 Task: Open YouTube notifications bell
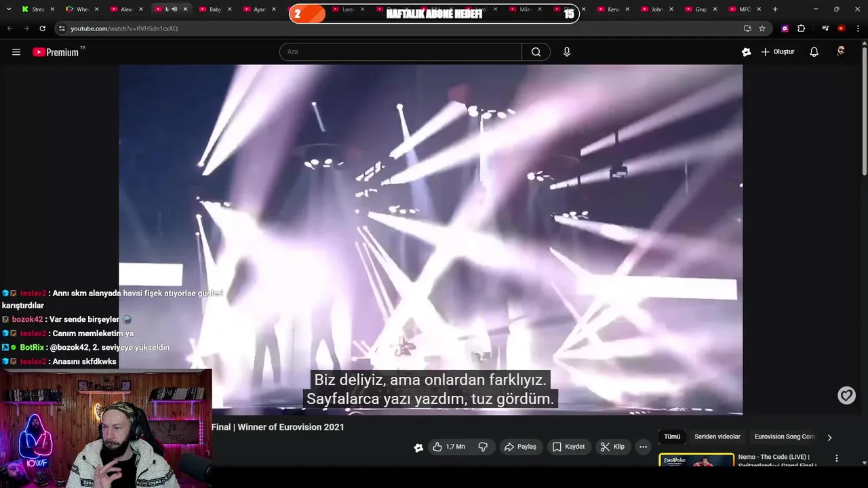pyautogui.click(x=814, y=52)
